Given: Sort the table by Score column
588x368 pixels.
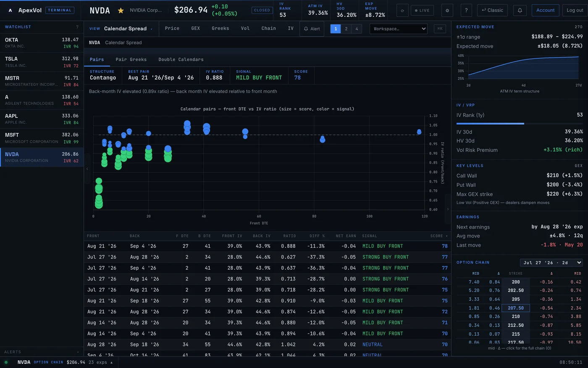Looking at the screenshot, I should tap(438, 236).
